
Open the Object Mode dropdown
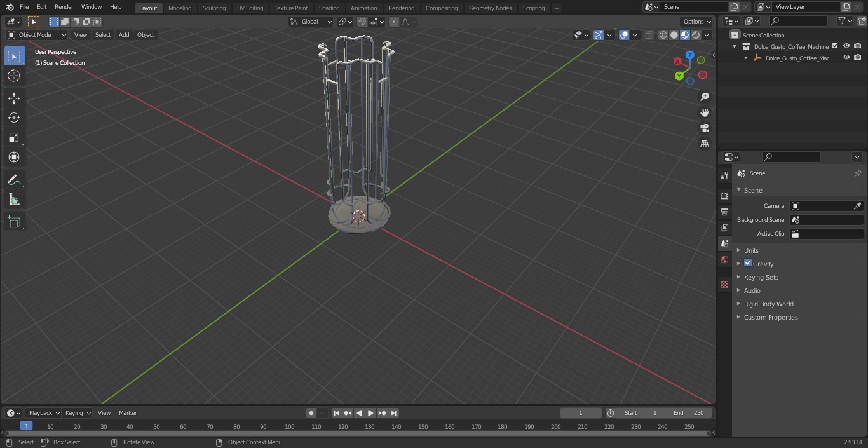click(x=37, y=35)
